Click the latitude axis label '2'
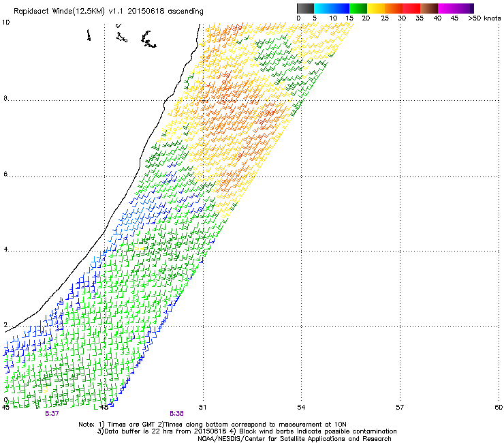The height and width of the screenshot is (443, 504). [5, 325]
